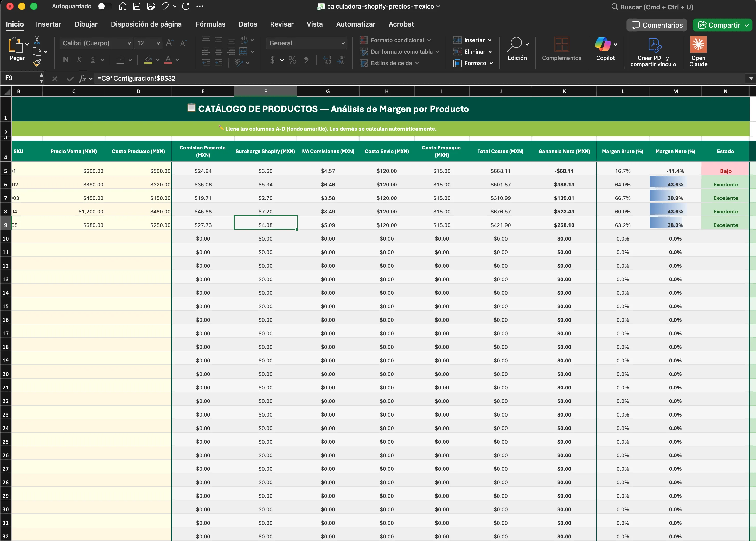Click the undo arrow in title bar
Screen dimensions: 756x541
click(x=165, y=6)
